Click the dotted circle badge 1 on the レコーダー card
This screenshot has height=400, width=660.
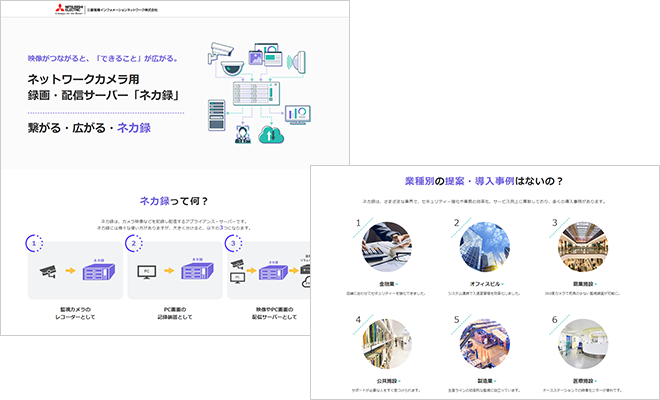pos(35,243)
